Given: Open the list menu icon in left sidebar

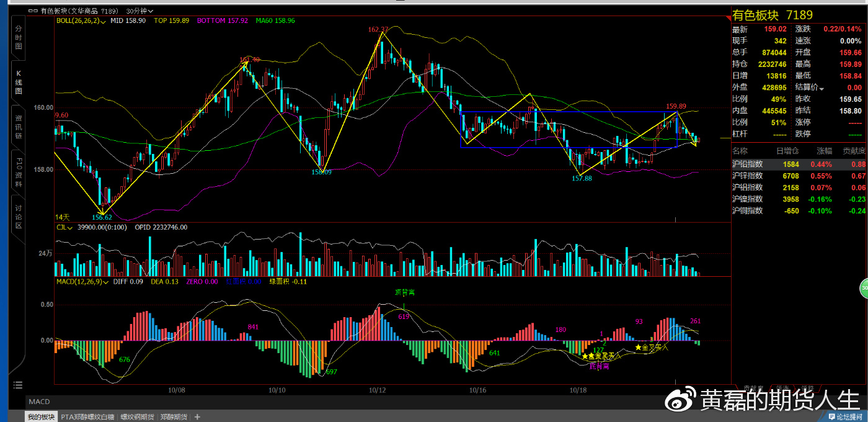Looking at the screenshot, I should (x=17, y=385).
